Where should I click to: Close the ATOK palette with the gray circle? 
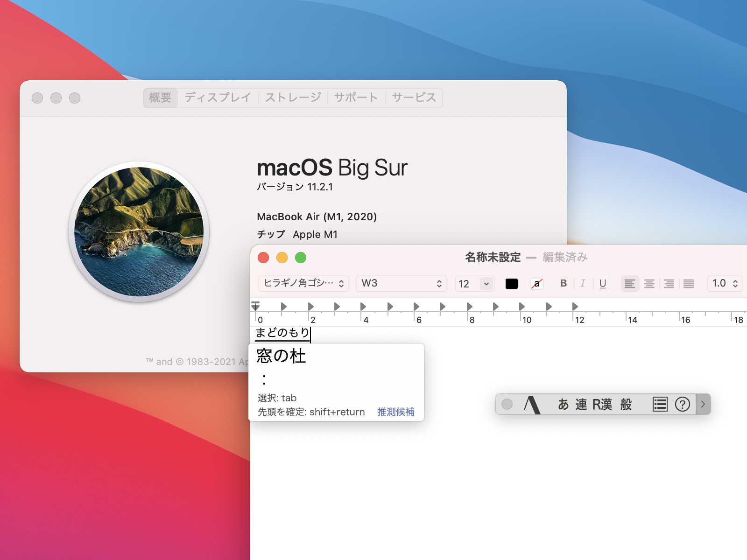point(507,404)
